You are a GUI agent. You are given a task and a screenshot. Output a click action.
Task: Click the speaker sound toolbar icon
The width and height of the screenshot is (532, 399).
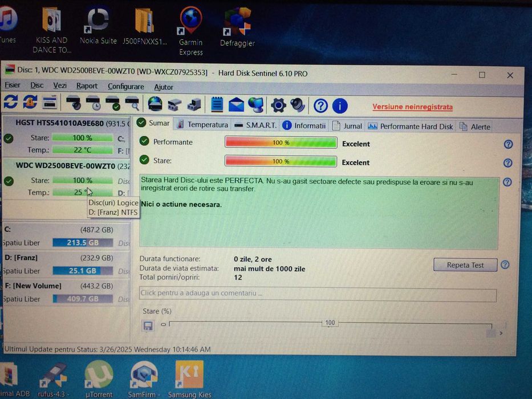(298, 105)
